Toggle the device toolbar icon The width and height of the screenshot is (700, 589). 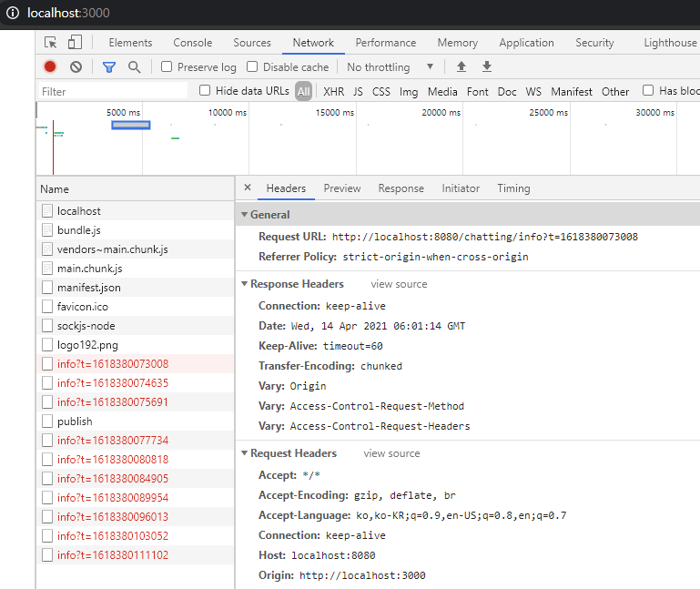coord(75,43)
